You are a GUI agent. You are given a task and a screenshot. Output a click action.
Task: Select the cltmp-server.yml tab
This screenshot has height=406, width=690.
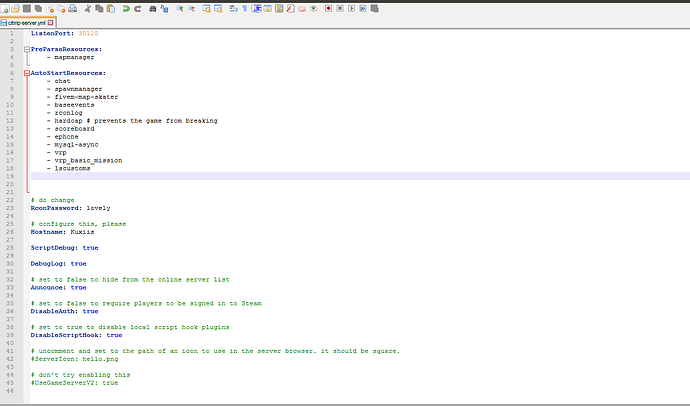[x=26, y=22]
